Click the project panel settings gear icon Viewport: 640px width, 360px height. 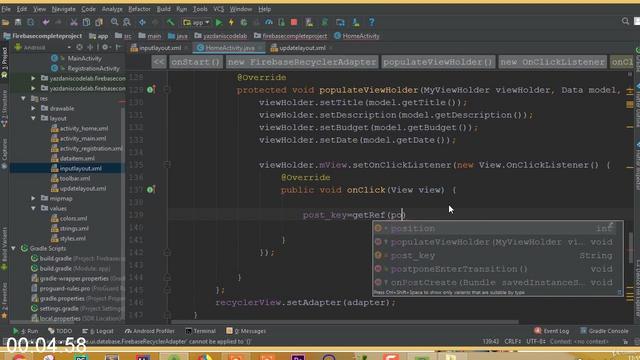(x=105, y=47)
